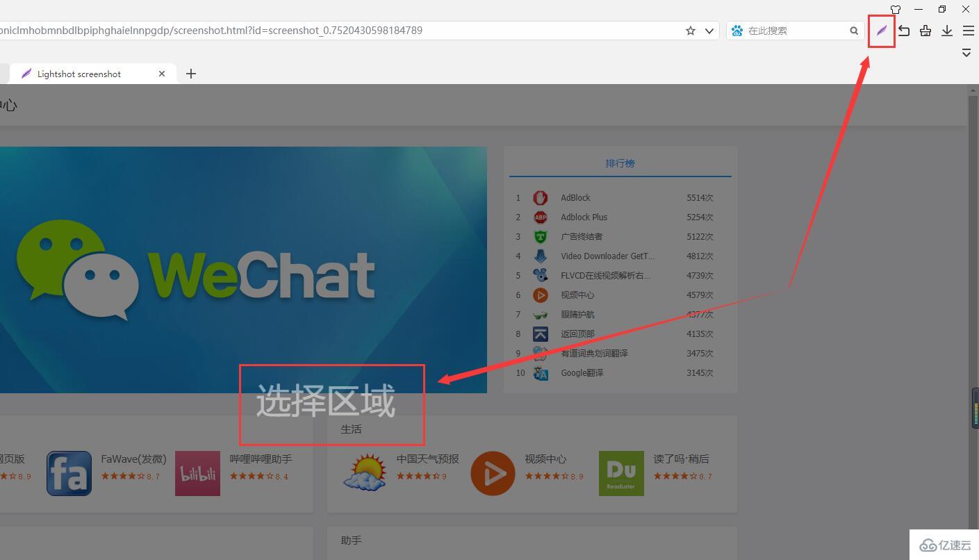The width and height of the screenshot is (979, 560).
Task: Click the star rating under 中国天气预报
Action: point(422,477)
